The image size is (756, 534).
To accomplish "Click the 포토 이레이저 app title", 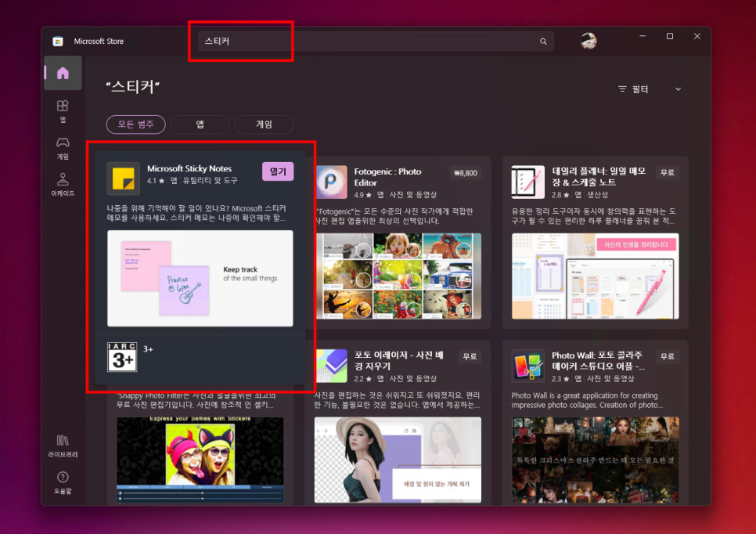I will (x=398, y=360).
